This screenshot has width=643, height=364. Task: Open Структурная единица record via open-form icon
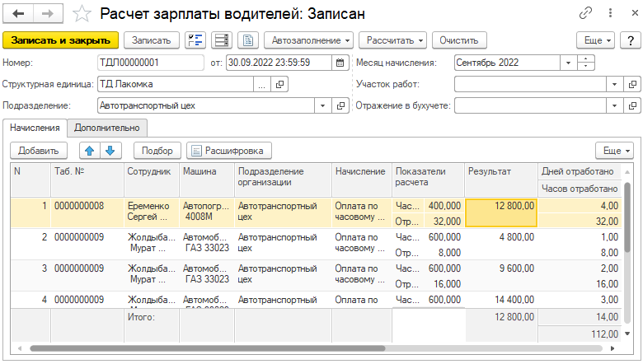pyautogui.click(x=279, y=84)
